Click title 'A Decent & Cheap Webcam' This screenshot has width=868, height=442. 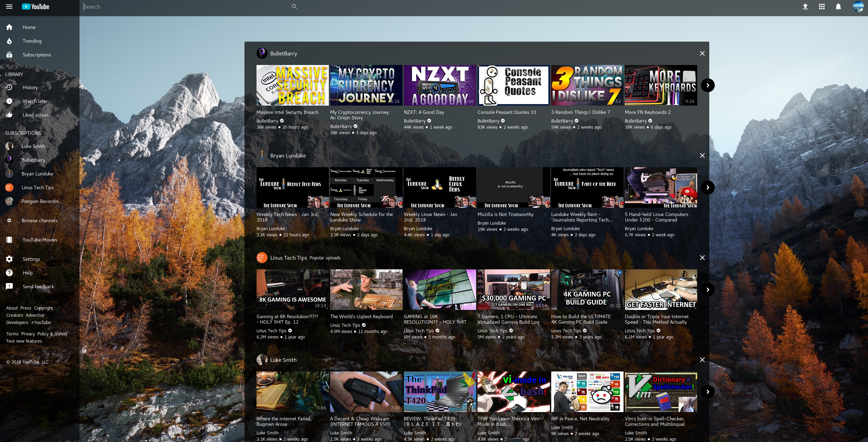(360, 421)
